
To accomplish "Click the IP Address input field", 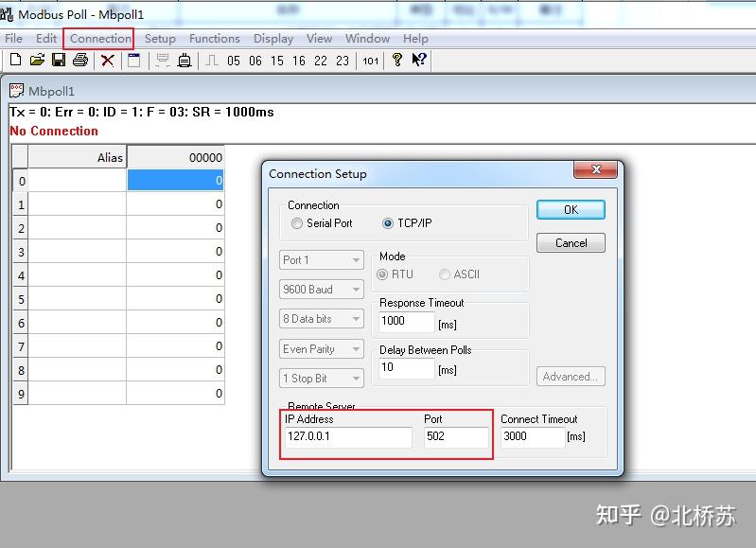I will pos(348,436).
